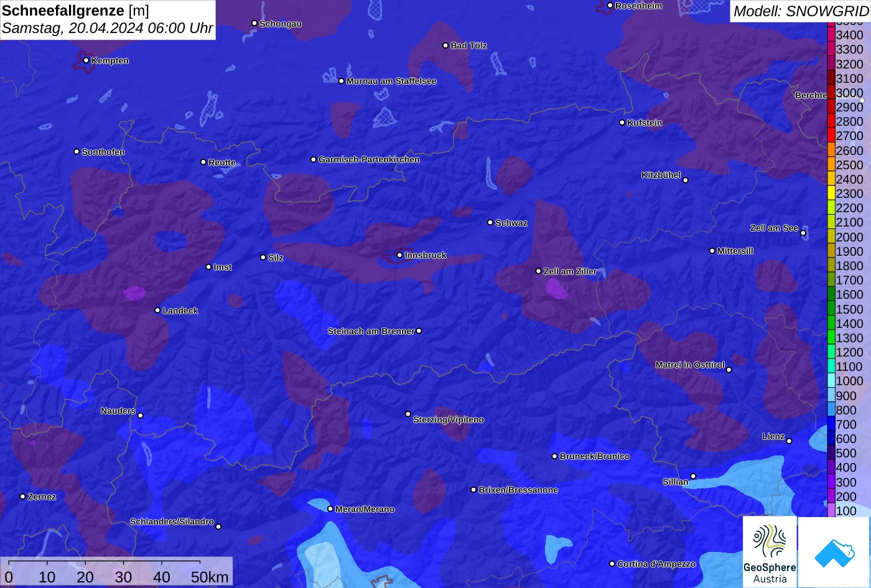Select the Zernez marker dot

pyautogui.click(x=23, y=497)
